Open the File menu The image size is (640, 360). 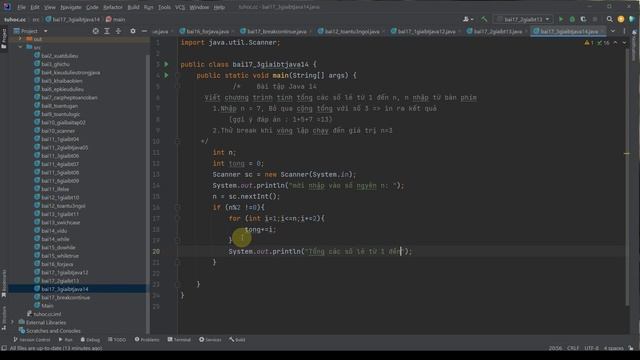(x=21, y=7)
